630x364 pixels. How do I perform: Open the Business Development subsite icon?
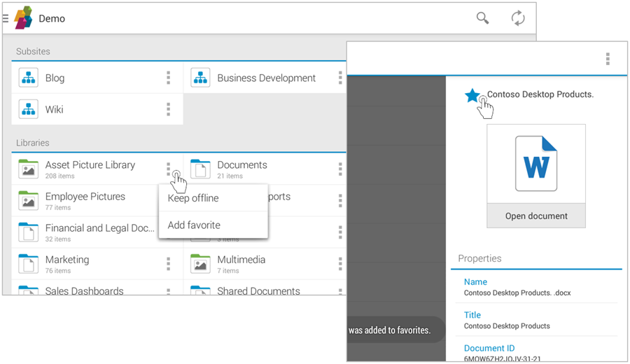pos(201,78)
